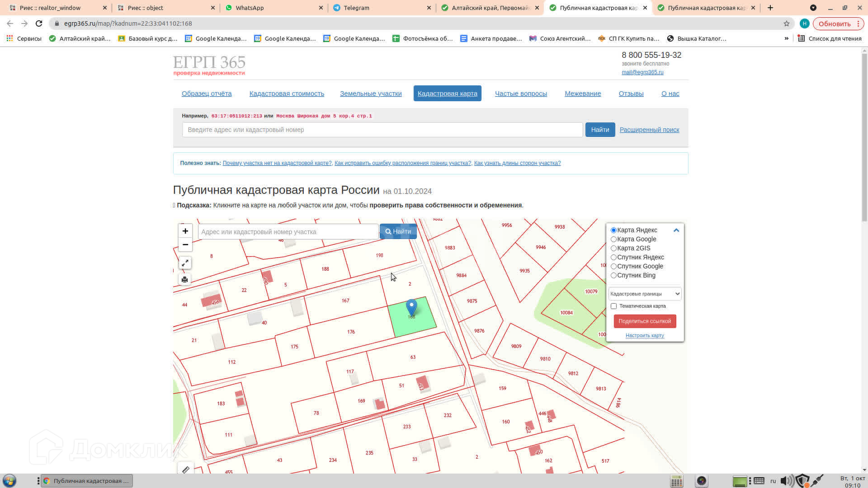Reload the page in the browser
Viewport: 868px width, 488px height.
tap(39, 23)
